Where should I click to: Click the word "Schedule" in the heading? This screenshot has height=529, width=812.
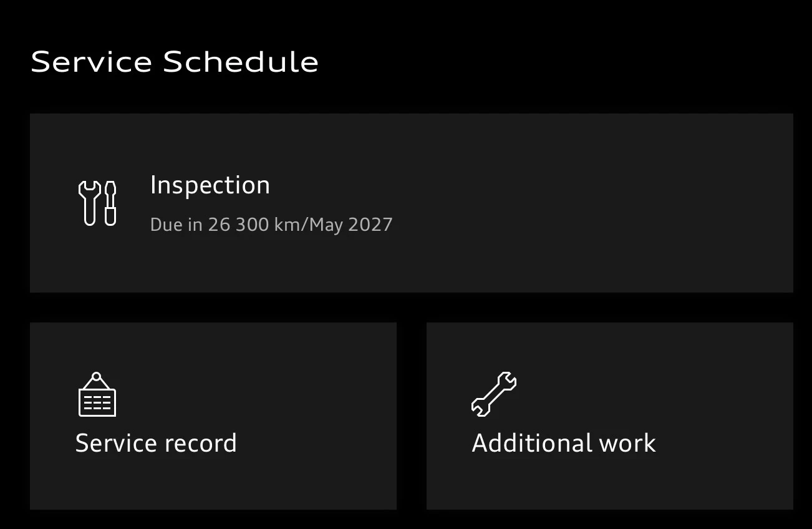pyautogui.click(x=241, y=62)
